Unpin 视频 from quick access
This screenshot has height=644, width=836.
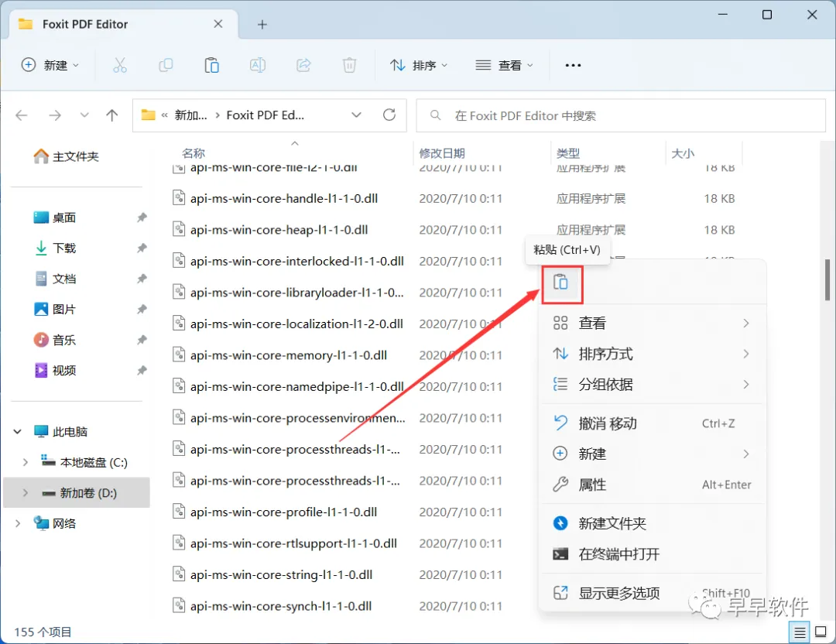(x=142, y=371)
